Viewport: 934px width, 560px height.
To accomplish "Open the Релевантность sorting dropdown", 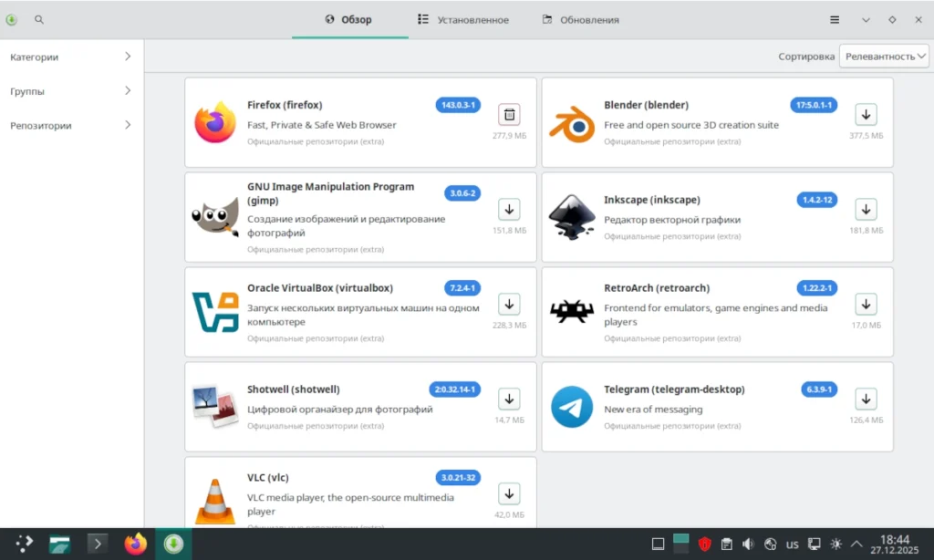I will 884,56.
